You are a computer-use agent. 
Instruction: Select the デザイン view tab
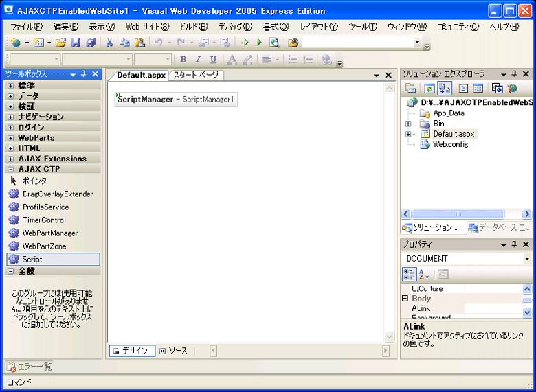[x=133, y=351]
